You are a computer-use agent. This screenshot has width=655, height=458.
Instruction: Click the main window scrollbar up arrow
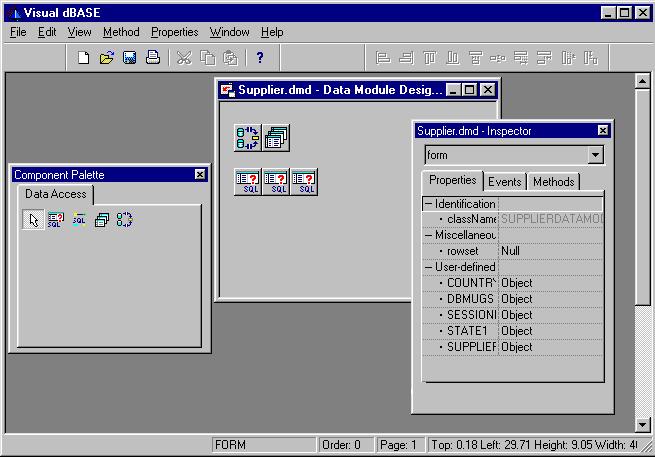[x=642, y=81]
